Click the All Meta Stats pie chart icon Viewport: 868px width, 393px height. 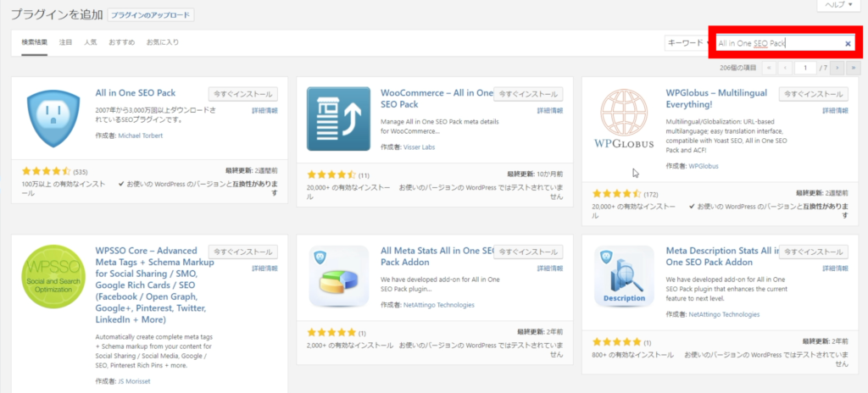click(x=338, y=276)
